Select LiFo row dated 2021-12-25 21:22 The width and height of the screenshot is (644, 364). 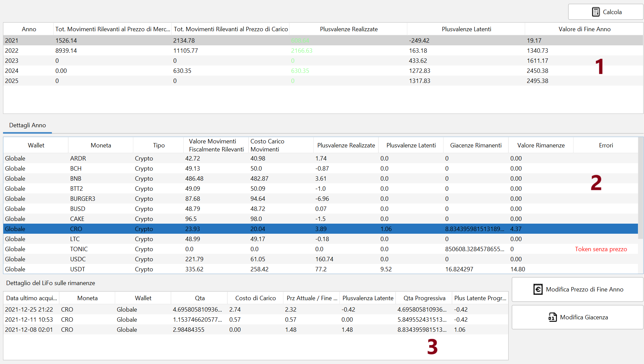click(256, 310)
